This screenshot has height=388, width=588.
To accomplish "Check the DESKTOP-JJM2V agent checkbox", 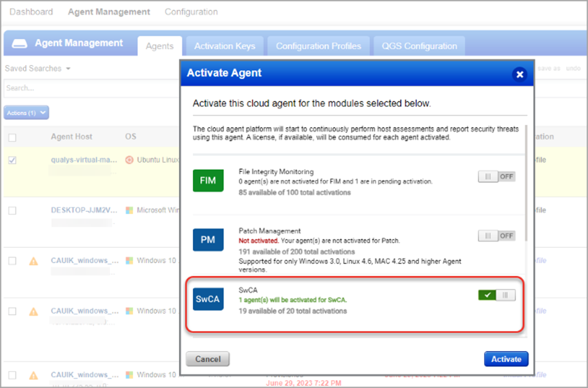I will tap(13, 210).
